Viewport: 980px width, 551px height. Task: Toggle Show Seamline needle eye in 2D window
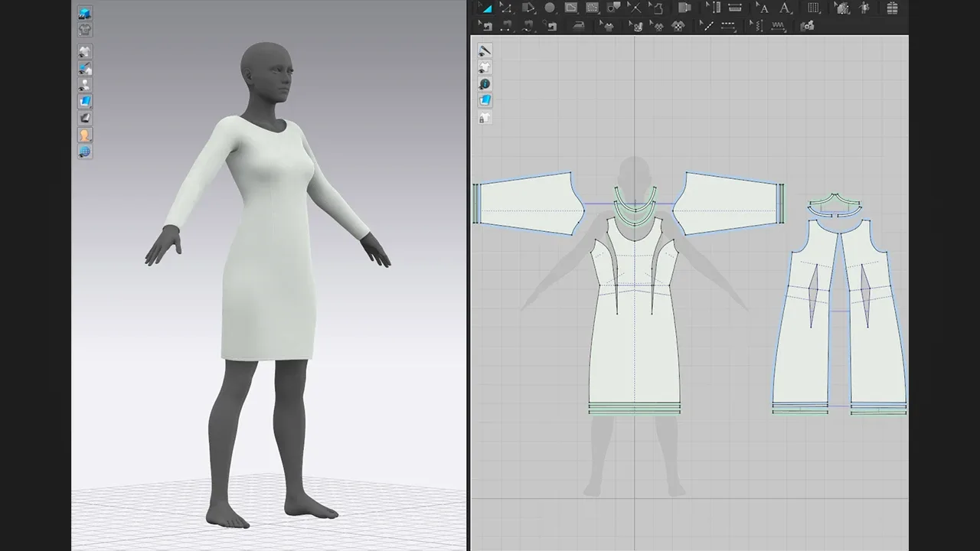(485, 51)
